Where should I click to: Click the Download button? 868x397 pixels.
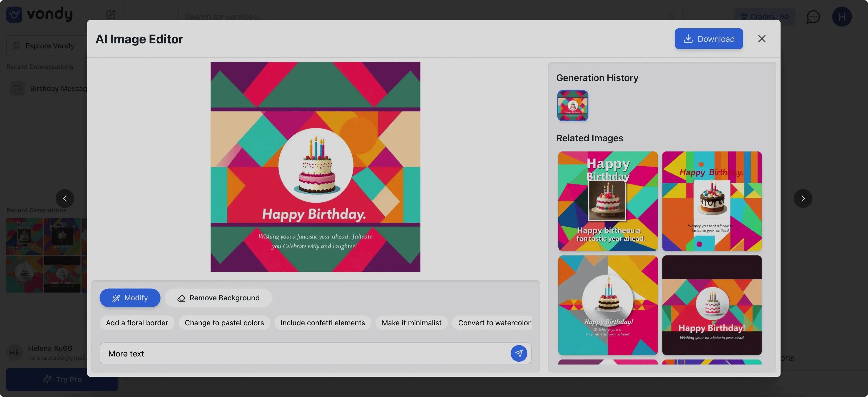709,39
